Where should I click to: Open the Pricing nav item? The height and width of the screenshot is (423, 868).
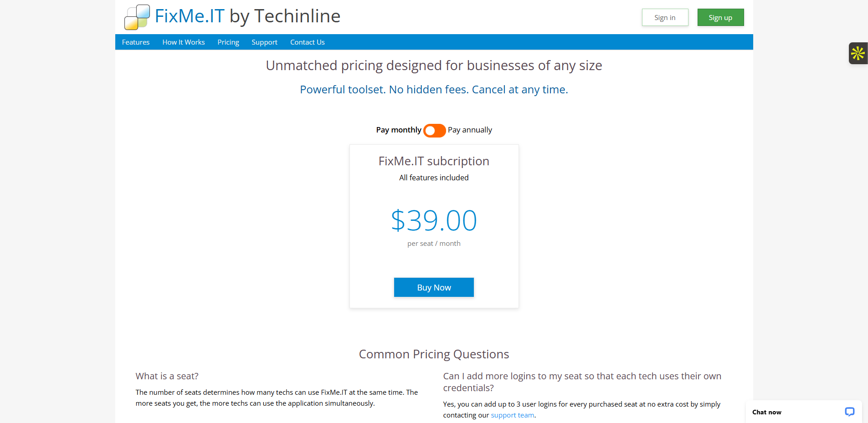tap(228, 42)
